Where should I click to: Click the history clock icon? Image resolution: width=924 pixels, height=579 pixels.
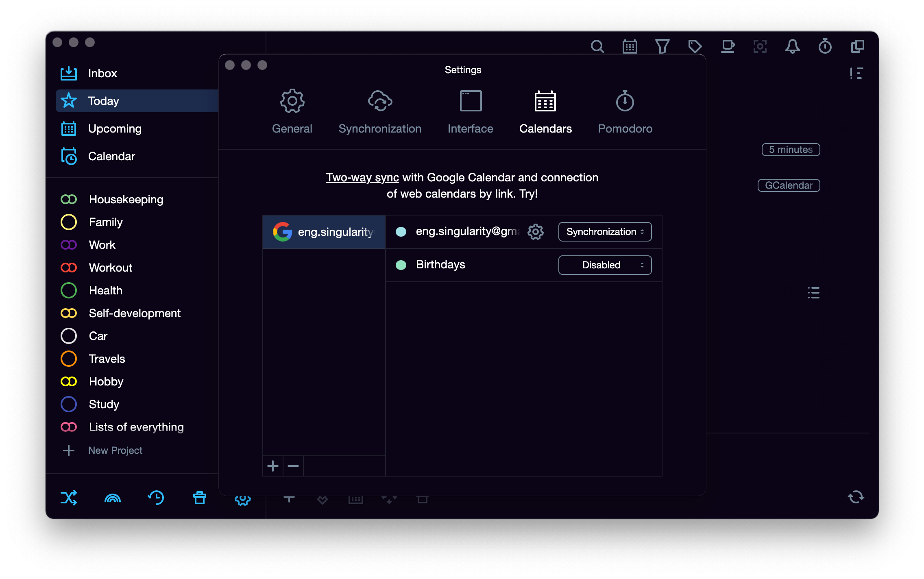coord(156,498)
